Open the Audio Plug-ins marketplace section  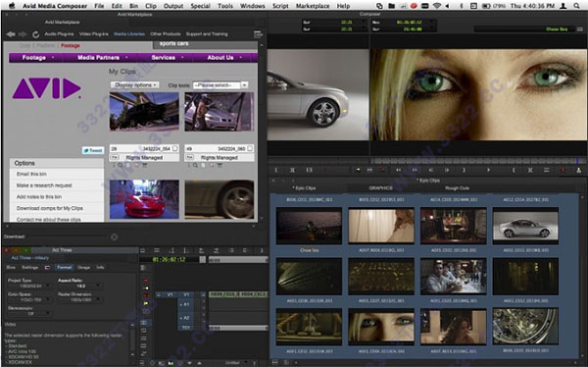click(59, 33)
